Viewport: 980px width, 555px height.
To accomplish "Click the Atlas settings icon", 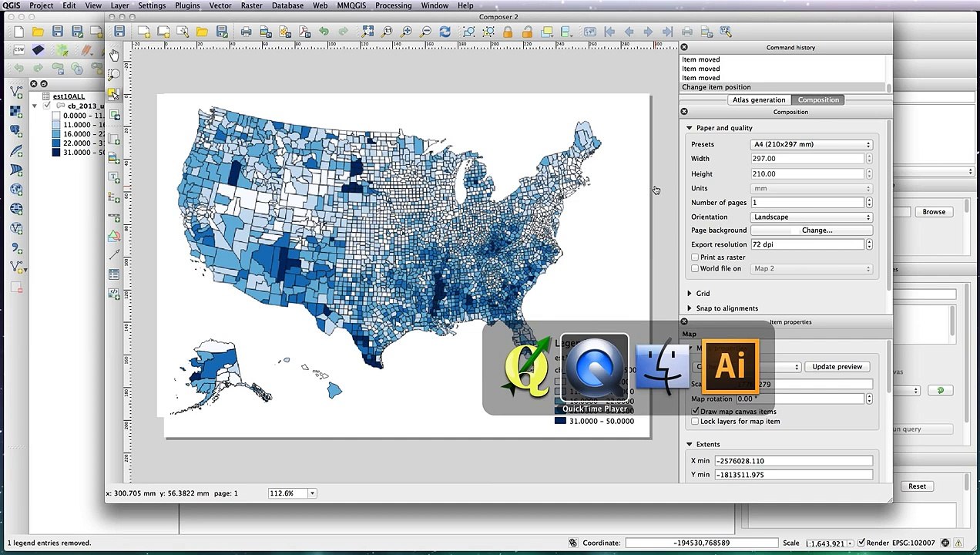I will pos(725,32).
